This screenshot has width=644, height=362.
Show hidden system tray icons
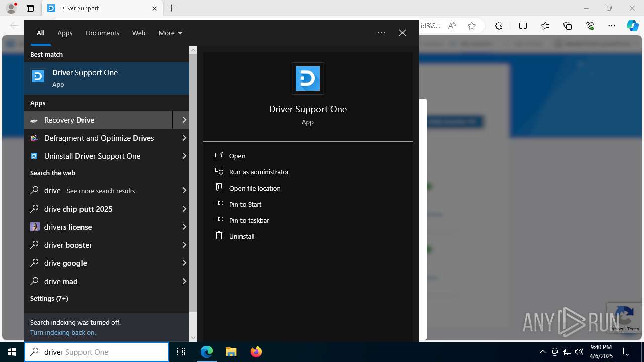point(542,352)
